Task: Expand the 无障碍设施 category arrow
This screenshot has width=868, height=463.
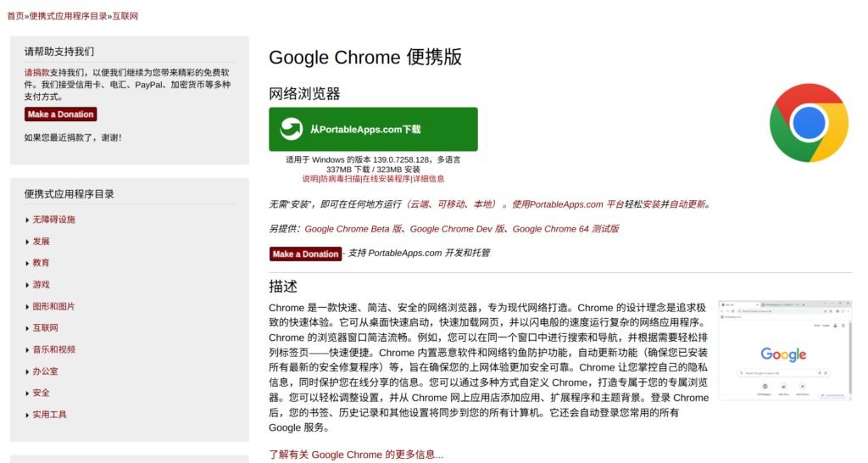Action: click(x=27, y=220)
